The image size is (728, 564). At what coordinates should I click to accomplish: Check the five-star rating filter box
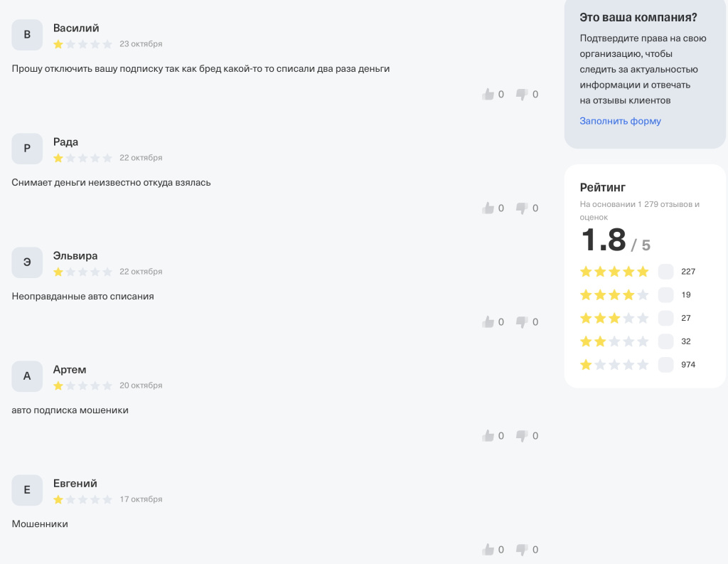point(665,272)
